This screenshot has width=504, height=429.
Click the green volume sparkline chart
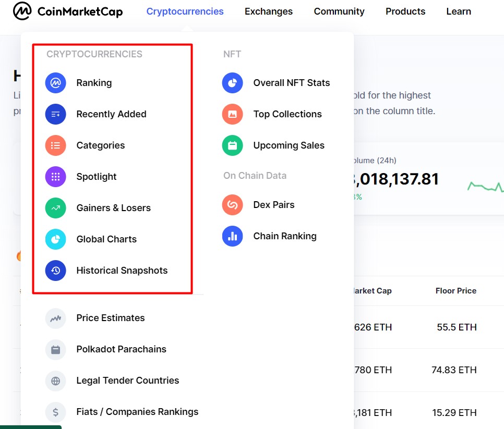tap(485, 187)
